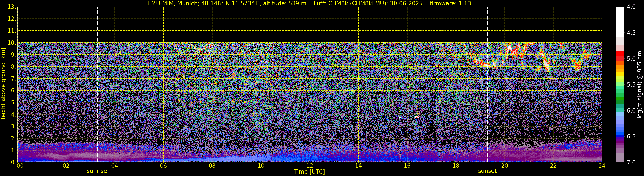Click the '4.' height axis tick label
This screenshot has width=644, height=176.
(x=13, y=115)
